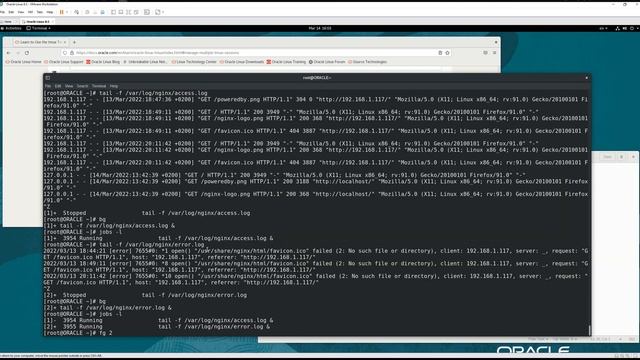Reload the page in Firefox
This screenshot has height=360, width=640.
pyautogui.click(x=27, y=53)
